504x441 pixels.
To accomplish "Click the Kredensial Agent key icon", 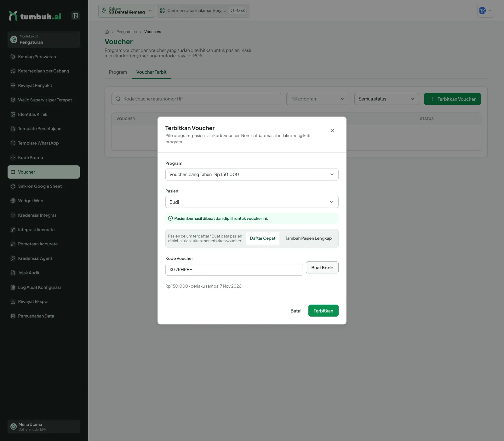I will click(13, 258).
